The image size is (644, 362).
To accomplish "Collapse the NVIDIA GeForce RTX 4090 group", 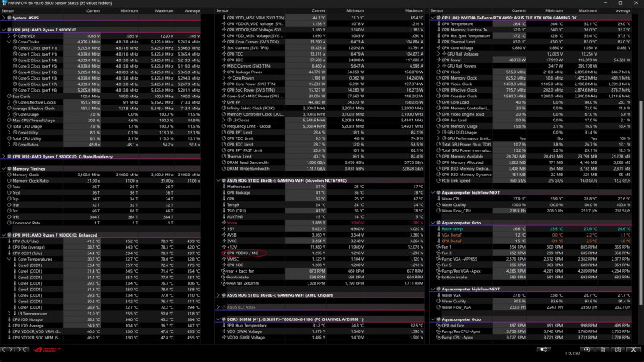I will [433, 18].
